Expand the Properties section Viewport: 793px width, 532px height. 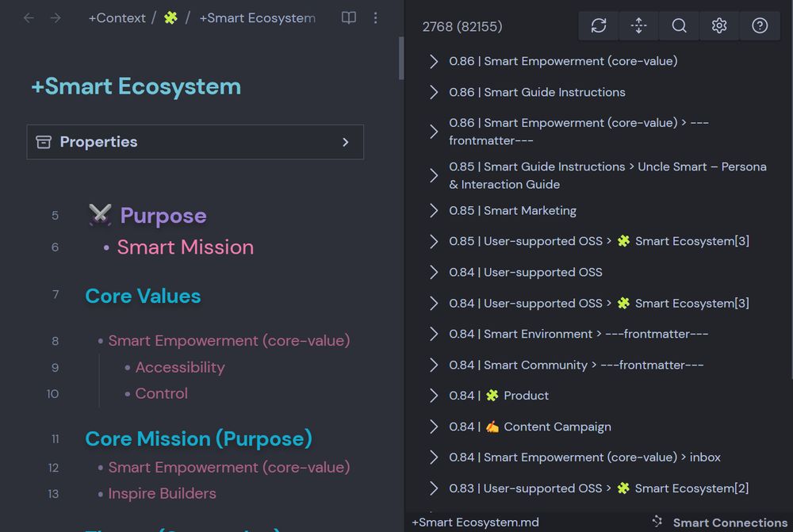[x=195, y=142]
